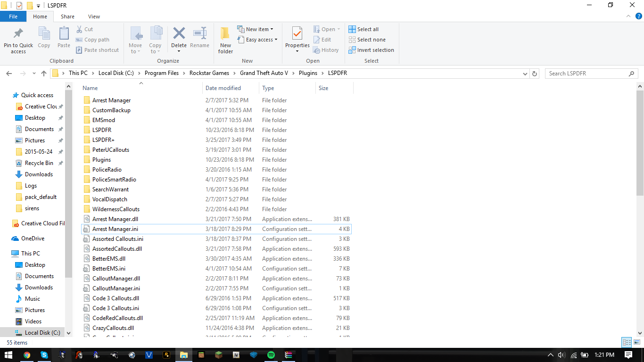Open the Action Center notification icon

628,355
